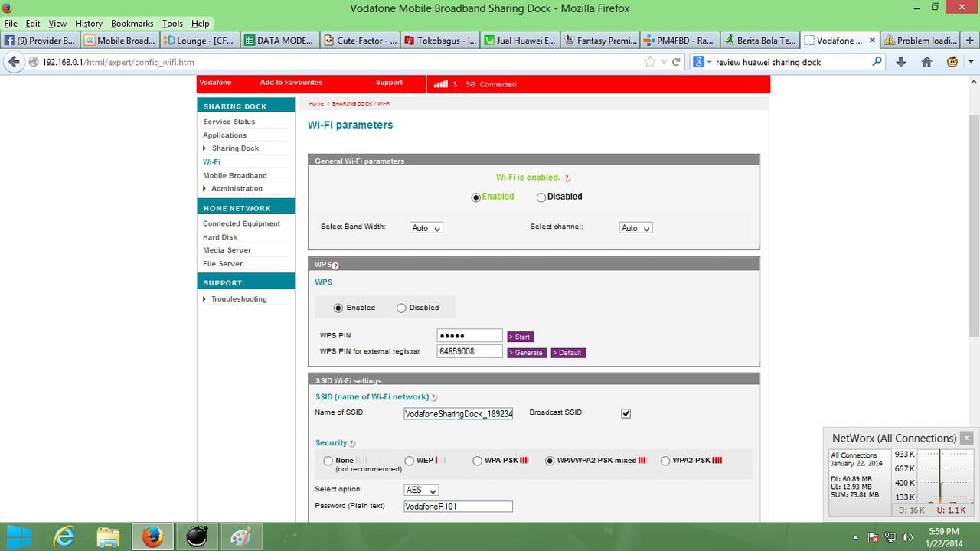Viewport: 980px width, 551px height.
Task: Open the Tools menu
Action: pyautogui.click(x=172, y=24)
